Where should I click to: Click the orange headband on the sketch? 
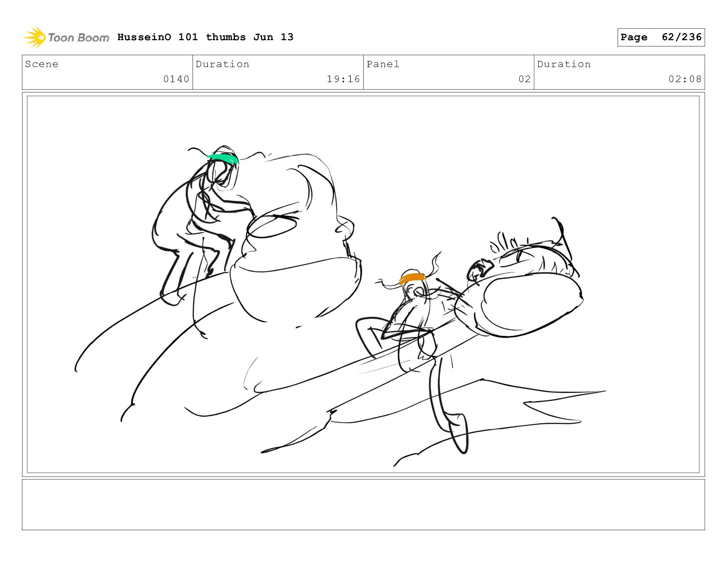tap(412, 278)
